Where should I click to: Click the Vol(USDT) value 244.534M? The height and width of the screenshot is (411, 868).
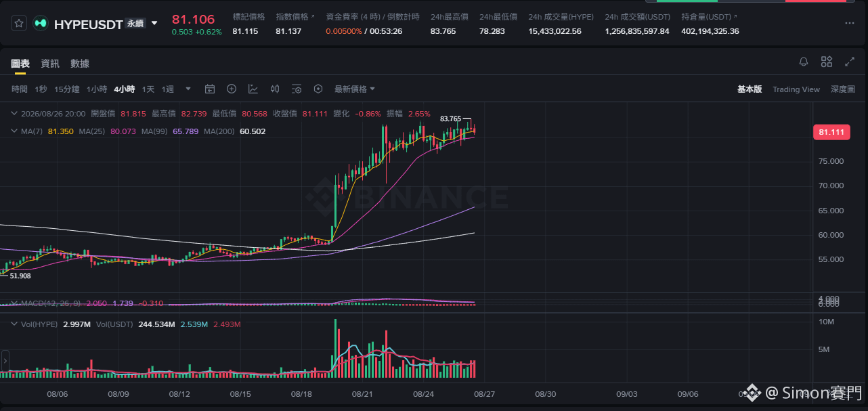click(157, 324)
